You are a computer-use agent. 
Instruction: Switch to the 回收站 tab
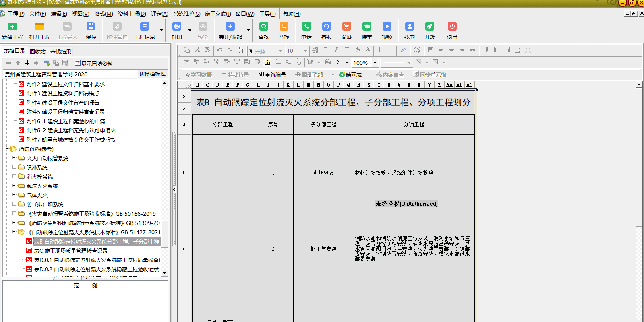pyautogui.click(x=37, y=52)
